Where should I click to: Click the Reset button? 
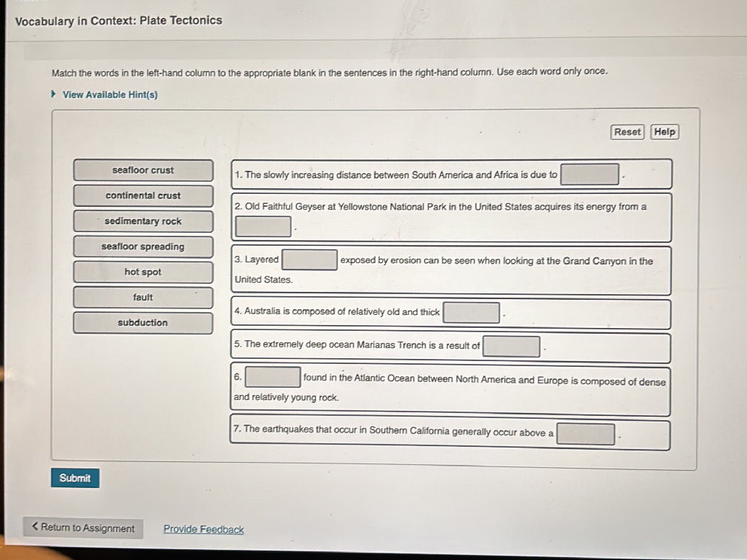(627, 132)
